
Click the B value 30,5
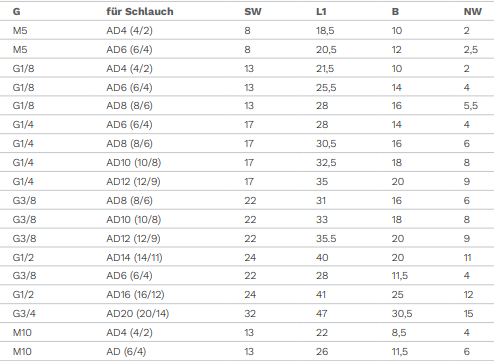pyautogui.click(x=402, y=314)
